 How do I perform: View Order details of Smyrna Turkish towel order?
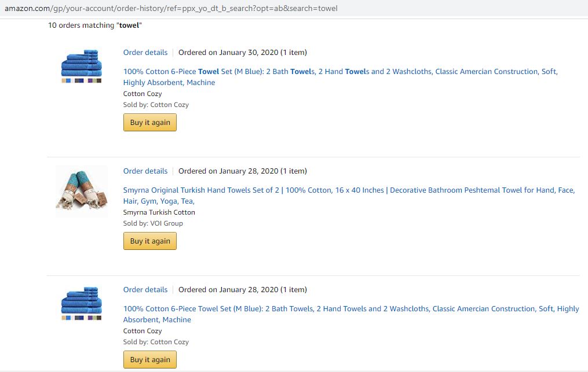click(x=145, y=171)
